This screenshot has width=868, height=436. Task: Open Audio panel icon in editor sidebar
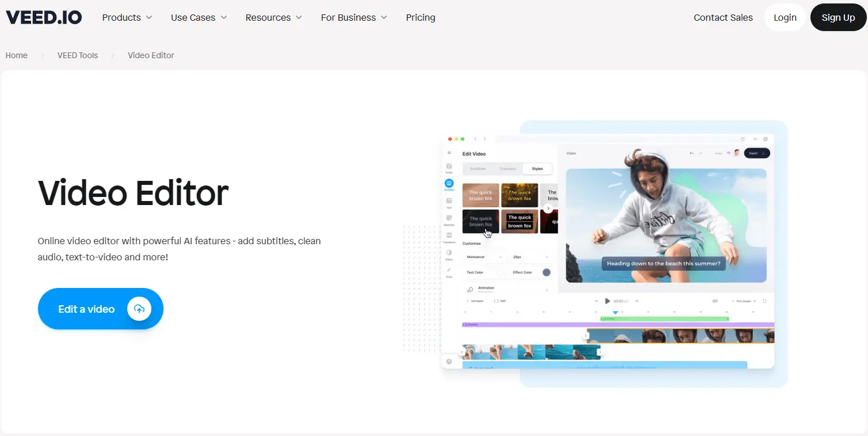pyautogui.click(x=449, y=168)
